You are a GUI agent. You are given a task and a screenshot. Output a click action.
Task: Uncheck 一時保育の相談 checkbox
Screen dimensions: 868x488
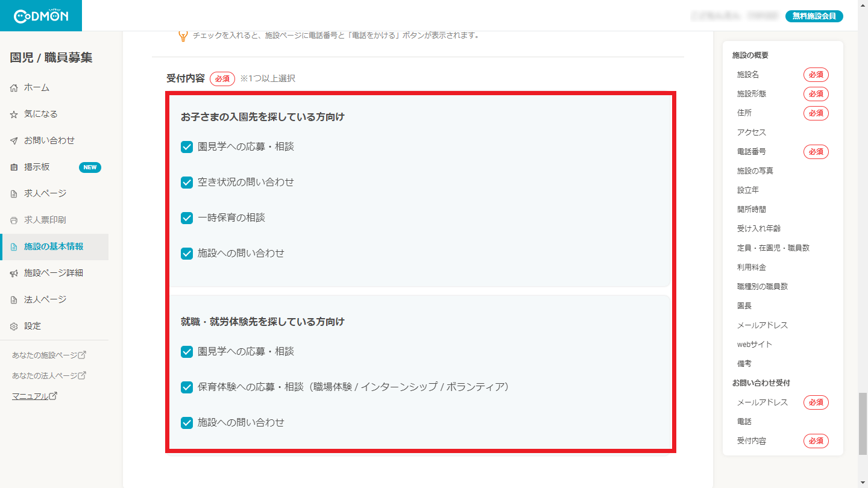coord(187,218)
